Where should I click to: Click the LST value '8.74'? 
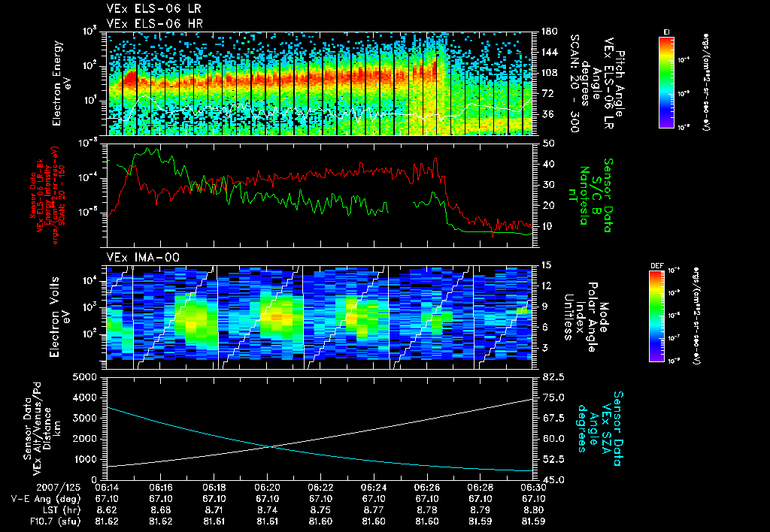pos(267,510)
